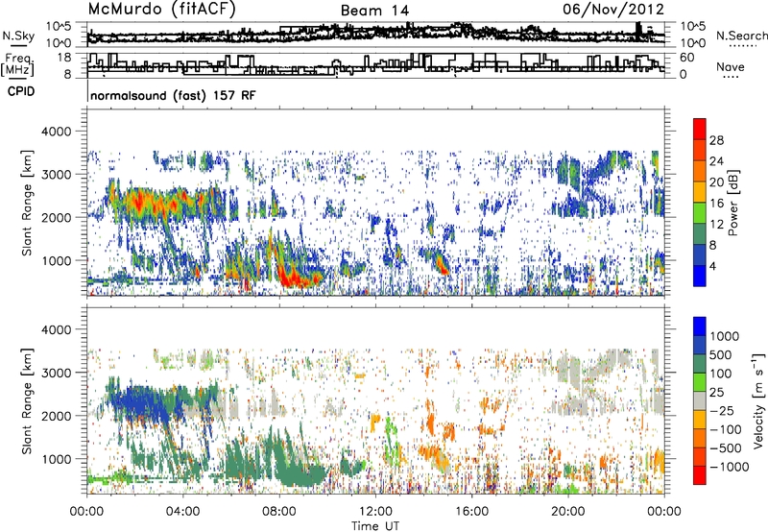Click the McMurdo (fitACF) plot title
The image size is (768, 532).
pos(161,9)
